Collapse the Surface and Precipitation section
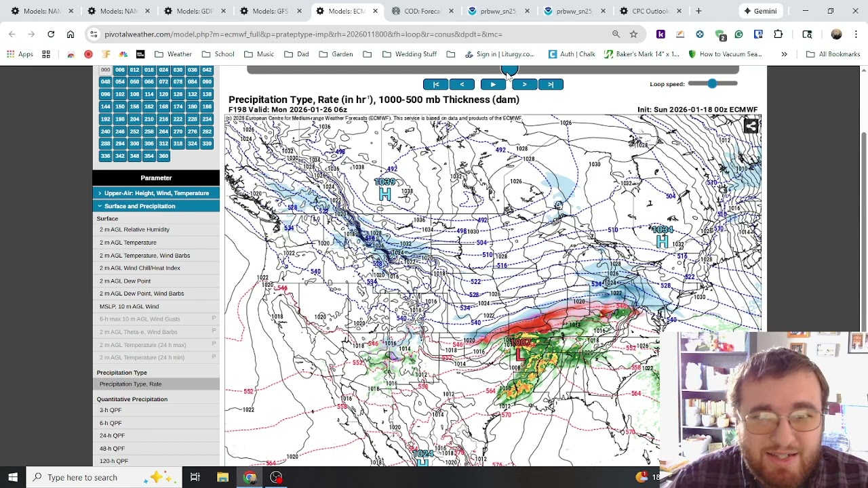Screen dimensions: 868x488 pos(156,206)
